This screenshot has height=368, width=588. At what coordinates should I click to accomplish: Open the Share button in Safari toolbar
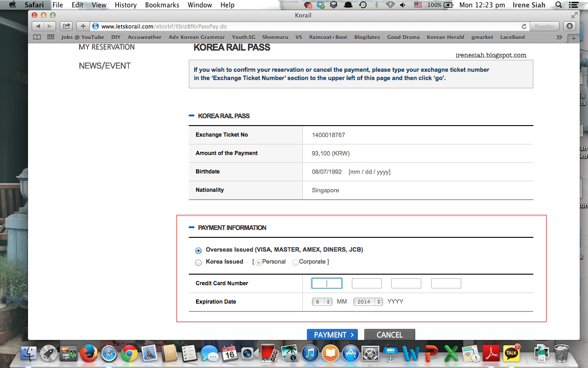coord(66,26)
